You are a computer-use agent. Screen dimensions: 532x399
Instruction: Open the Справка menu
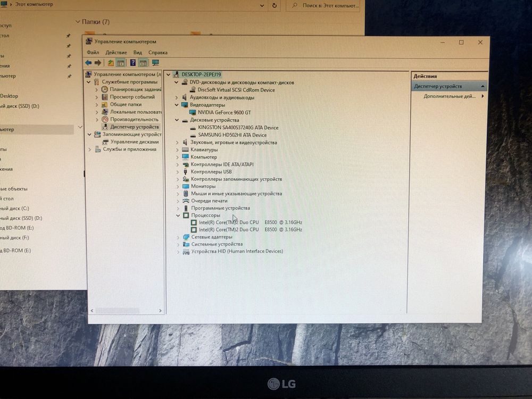click(x=158, y=53)
